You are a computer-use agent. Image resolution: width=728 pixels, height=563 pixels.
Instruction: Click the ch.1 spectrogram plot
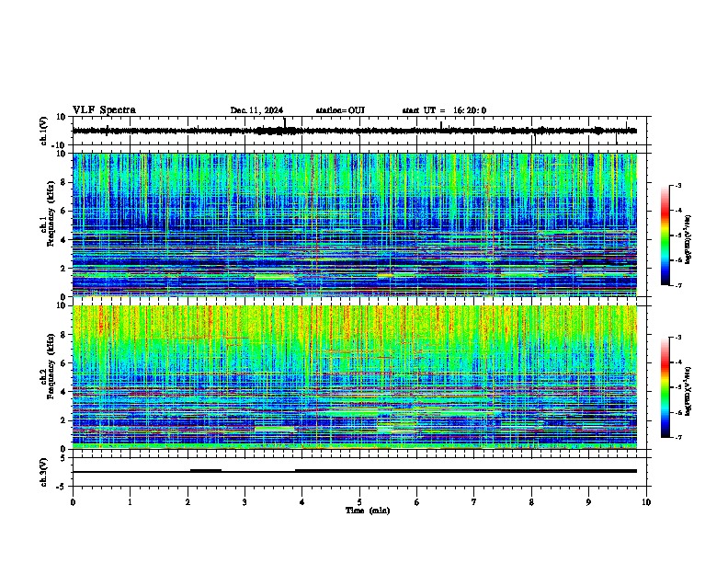355,224
